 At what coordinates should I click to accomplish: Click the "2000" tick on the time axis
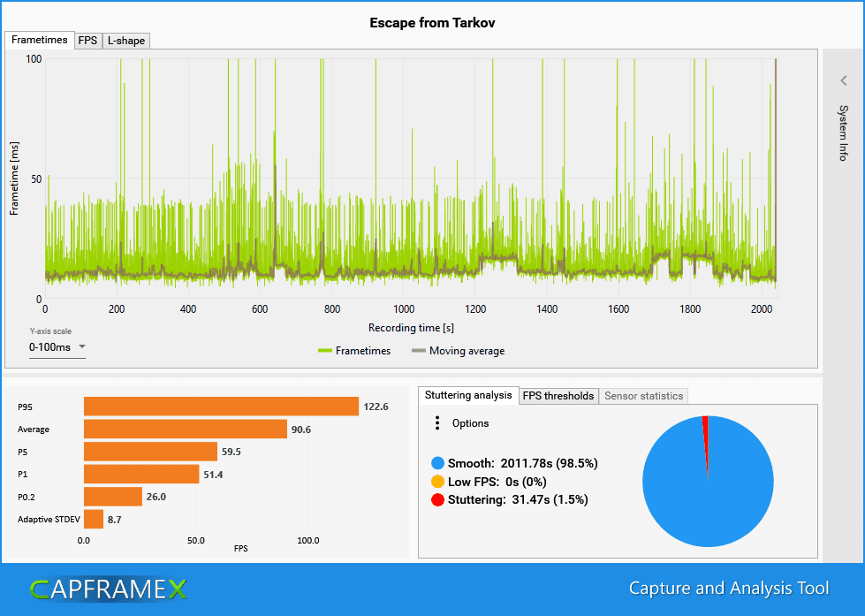[762, 309]
